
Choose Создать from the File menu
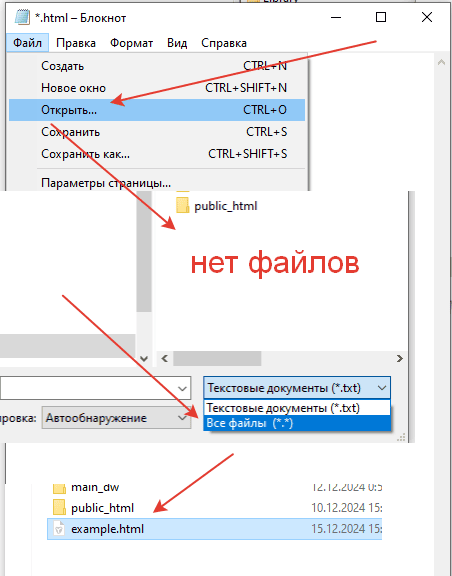[x=157, y=66]
